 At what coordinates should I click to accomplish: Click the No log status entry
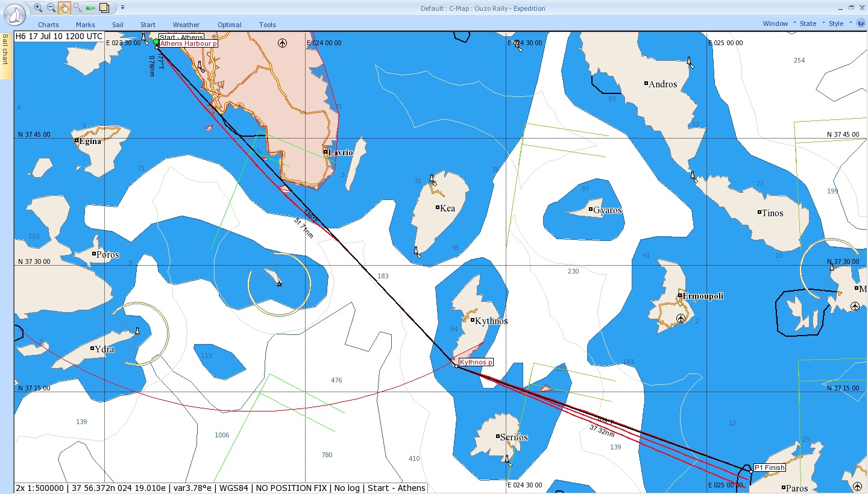pyautogui.click(x=348, y=488)
